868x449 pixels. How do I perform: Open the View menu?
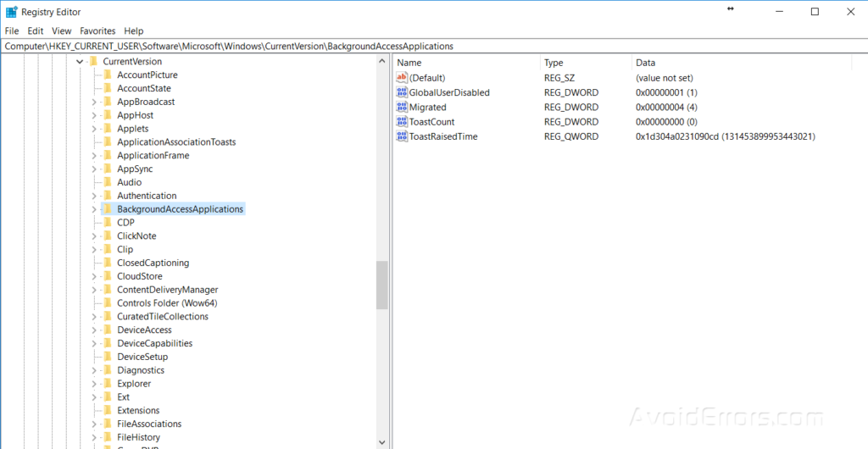61,30
